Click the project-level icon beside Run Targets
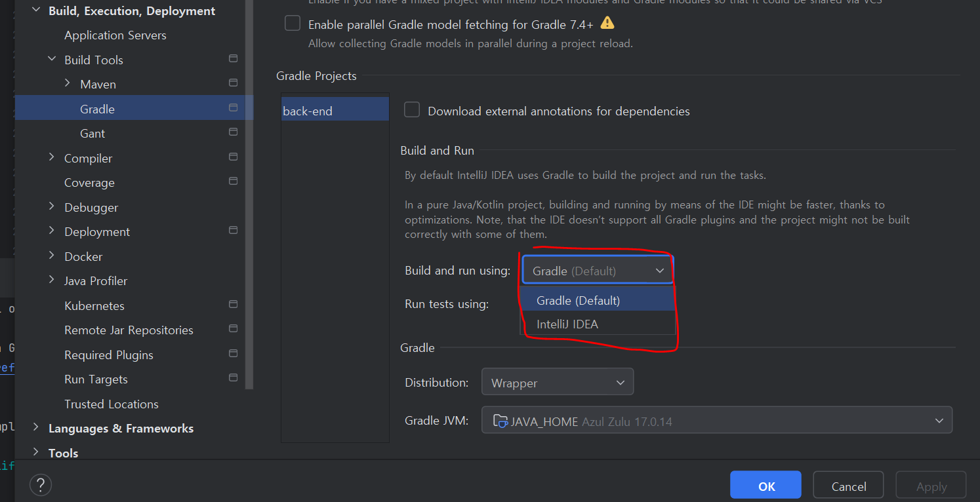The image size is (980, 502). (x=233, y=378)
